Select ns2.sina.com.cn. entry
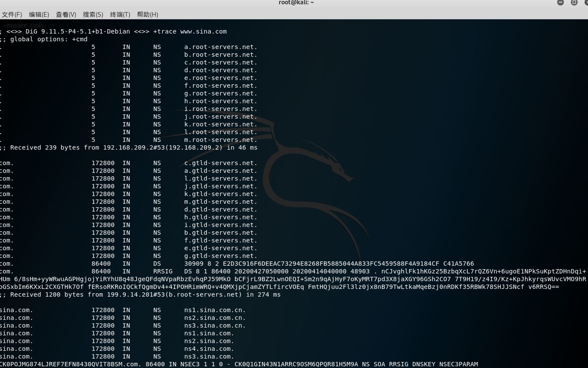Screen dimensions: 588x368 215,318
